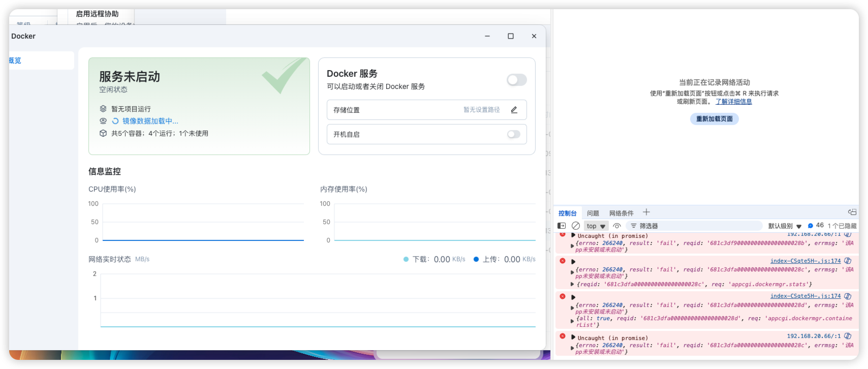Screen dimensions: 868x369
Task: Open index-CSqte5H-.js:174 link of containerList entry
Action: pos(805,296)
